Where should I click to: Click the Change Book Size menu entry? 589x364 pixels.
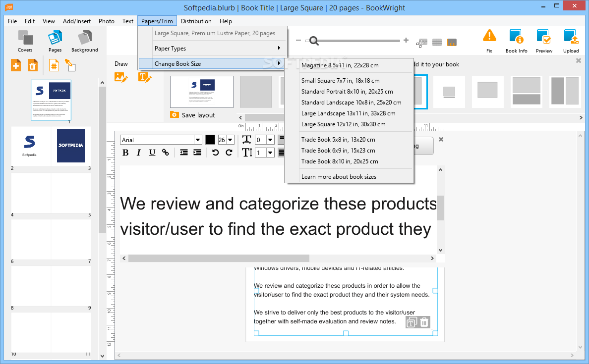[x=211, y=64]
